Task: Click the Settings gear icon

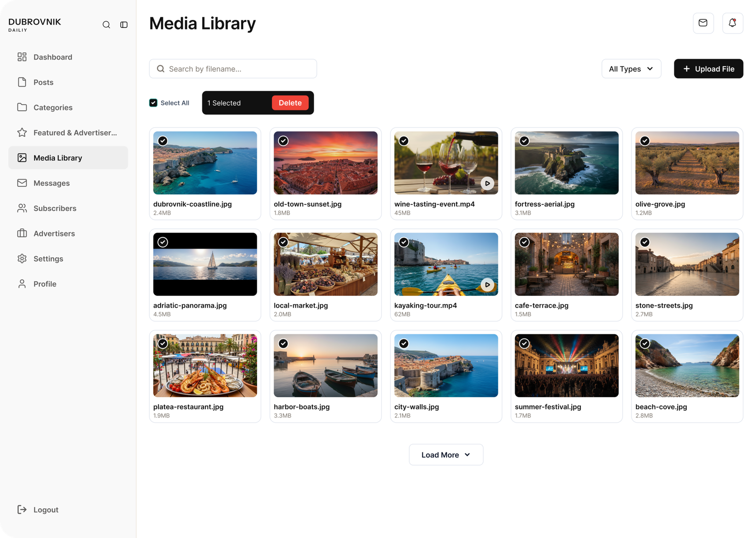Action: pos(22,259)
